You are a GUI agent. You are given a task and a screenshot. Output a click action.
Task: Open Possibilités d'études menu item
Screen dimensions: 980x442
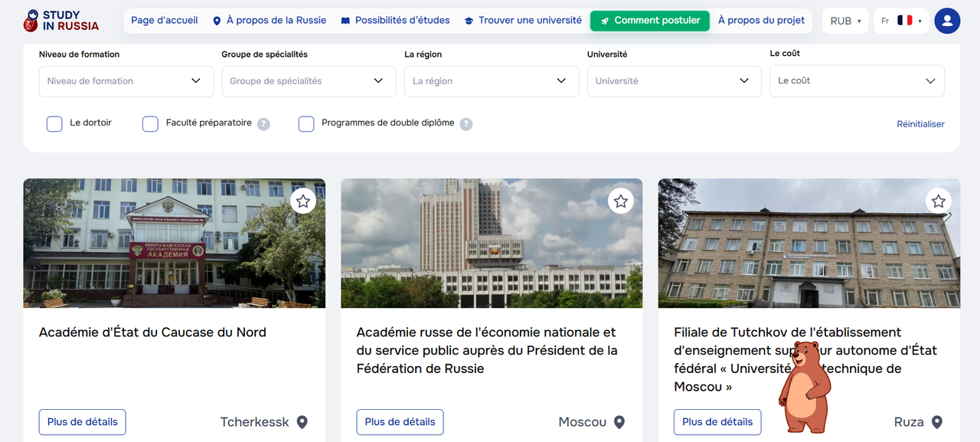(395, 21)
